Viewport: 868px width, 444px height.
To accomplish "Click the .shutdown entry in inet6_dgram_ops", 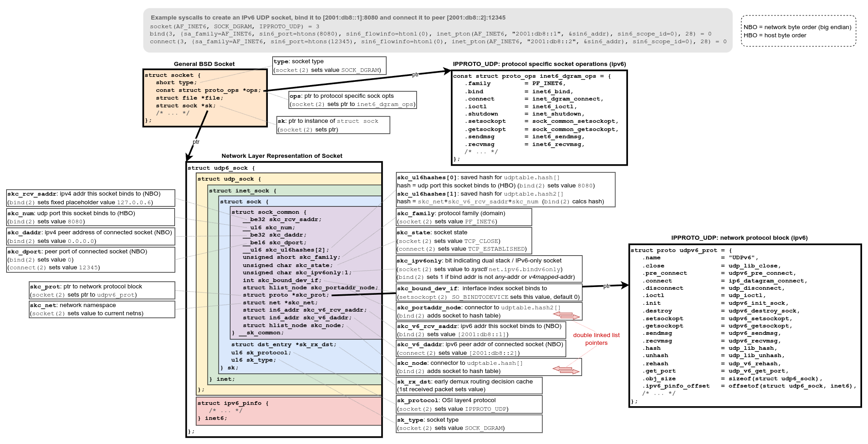I will click(x=483, y=114).
